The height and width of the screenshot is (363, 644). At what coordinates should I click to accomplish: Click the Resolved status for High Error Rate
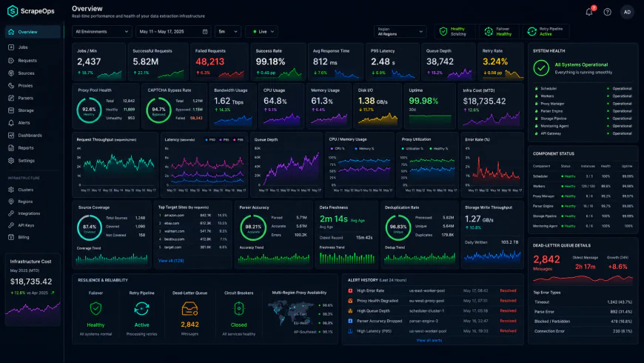coord(508,290)
